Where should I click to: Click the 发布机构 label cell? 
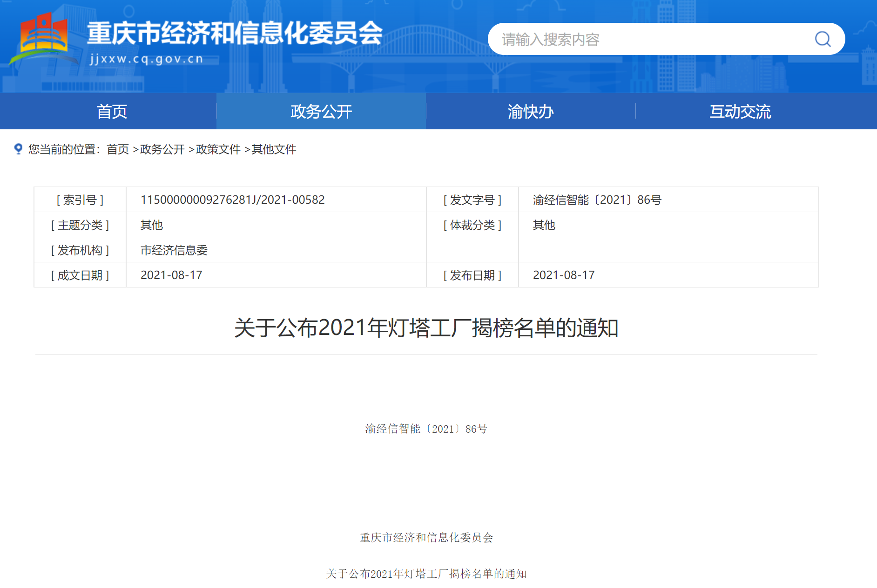(x=80, y=250)
